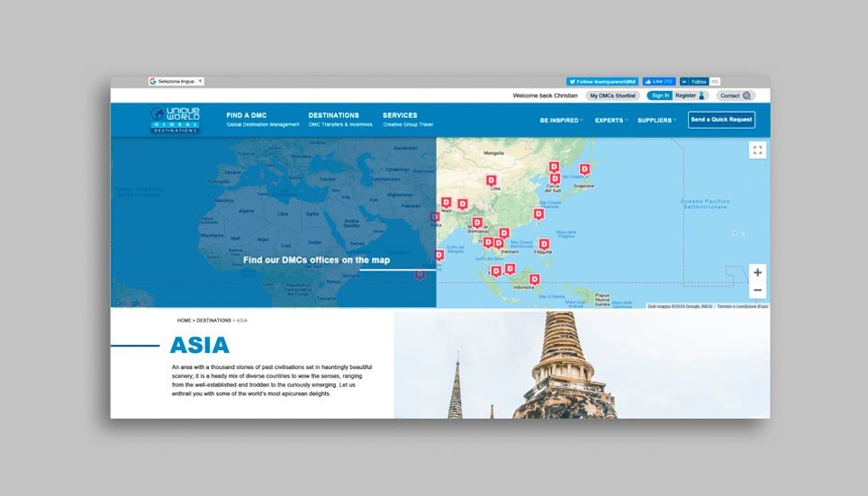The height and width of the screenshot is (496, 868).
Task: Click the Facebook Like button
Action: [x=659, y=81]
